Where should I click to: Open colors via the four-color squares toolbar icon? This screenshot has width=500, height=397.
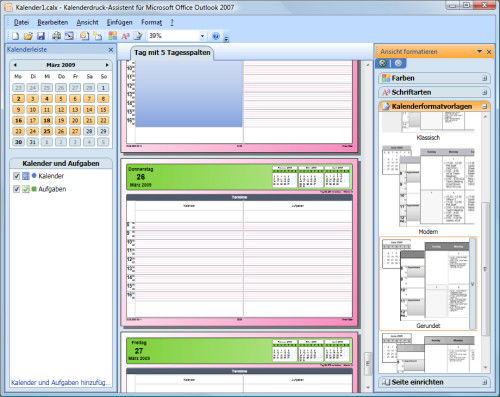pyautogui.click(x=113, y=36)
